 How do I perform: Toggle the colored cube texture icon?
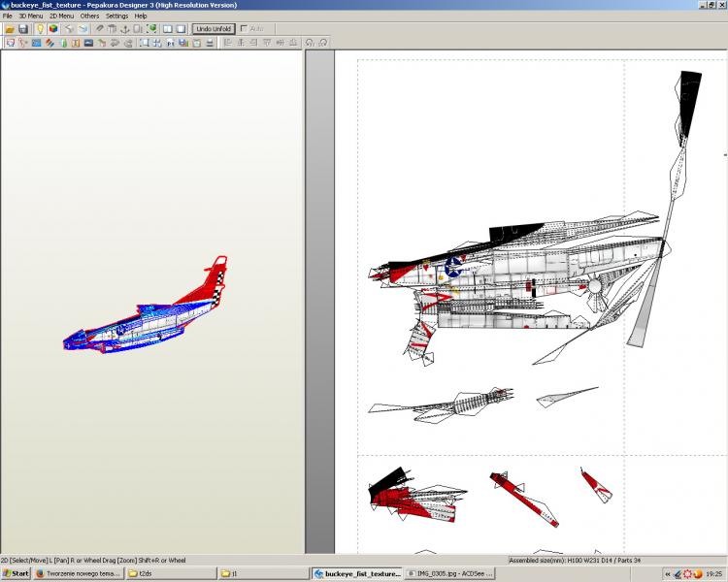pos(53,29)
